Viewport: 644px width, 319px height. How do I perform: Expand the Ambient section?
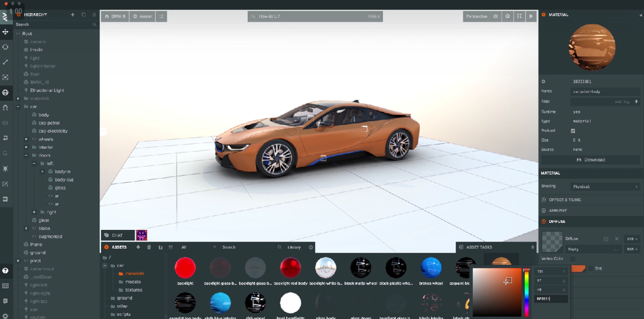[x=591, y=211]
